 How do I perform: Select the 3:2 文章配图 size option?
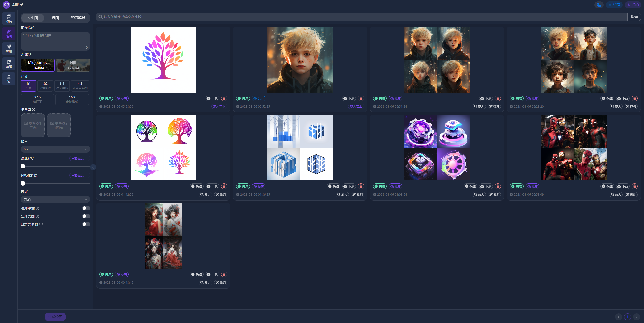click(45, 86)
